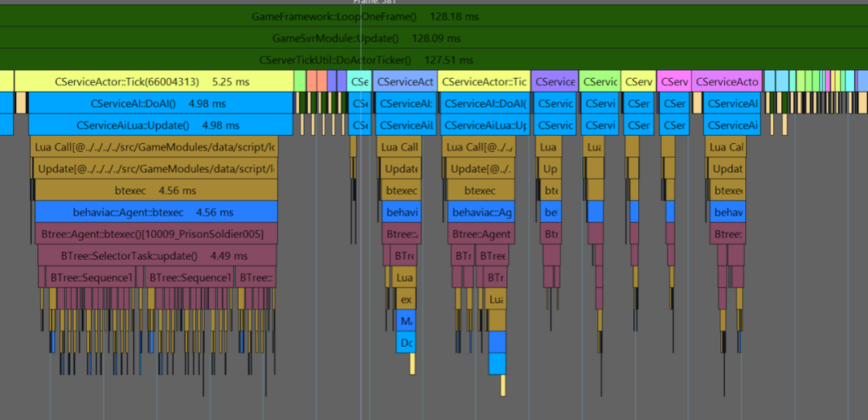The height and width of the screenshot is (420, 868).
Task: Click the small ex zone
Action: (x=406, y=299)
